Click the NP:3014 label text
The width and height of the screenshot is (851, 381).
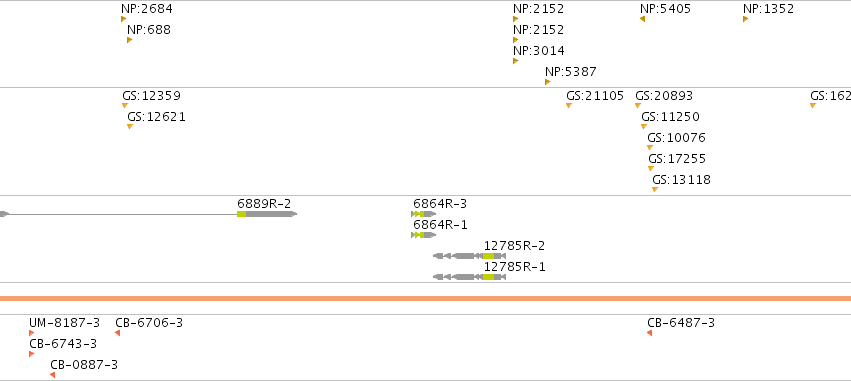coord(539,50)
